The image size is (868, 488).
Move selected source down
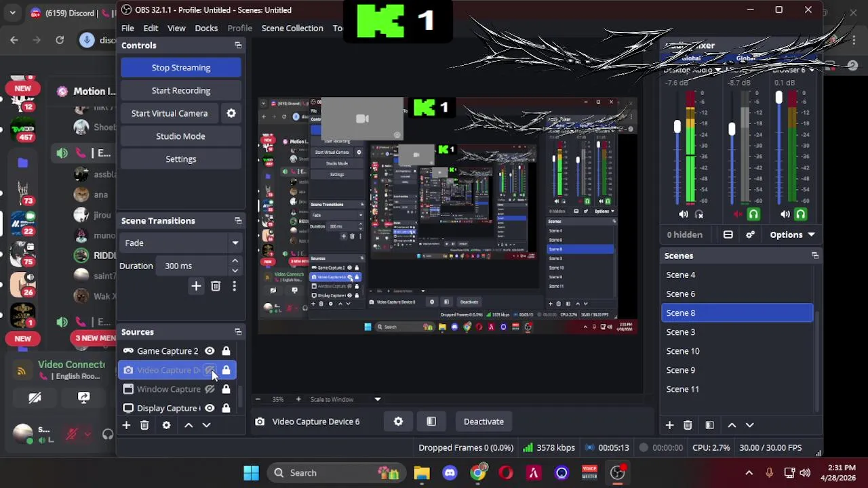click(x=206, y=425)
